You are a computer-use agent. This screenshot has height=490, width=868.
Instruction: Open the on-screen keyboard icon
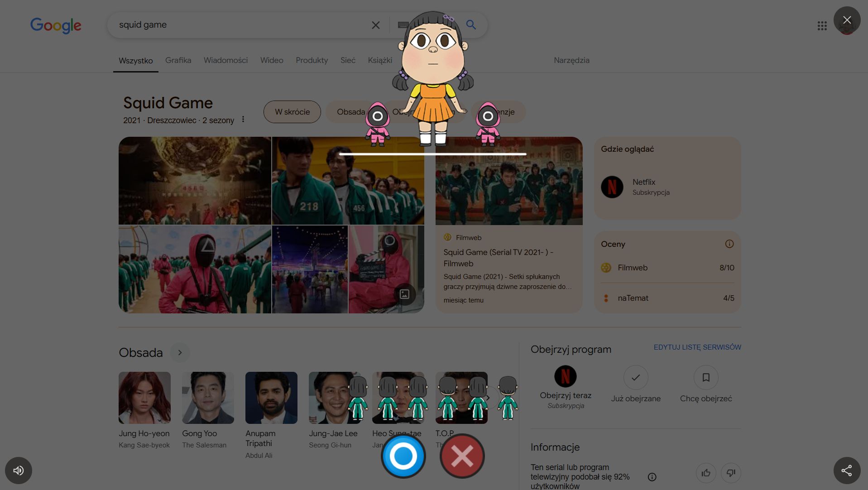(x=403, y=25)
